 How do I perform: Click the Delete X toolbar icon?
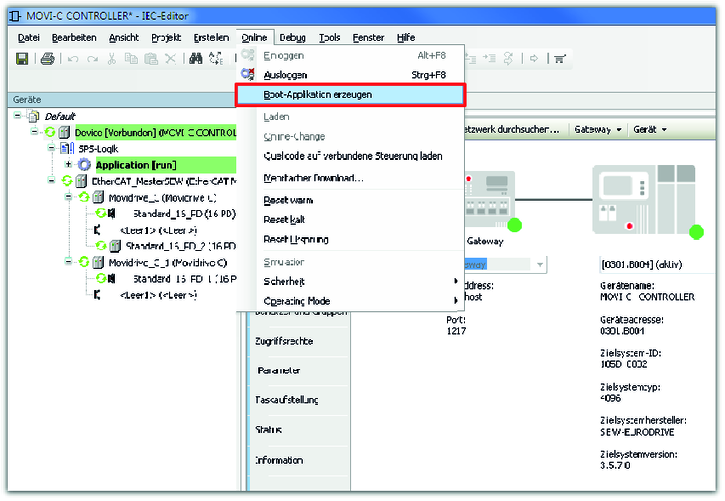click(170, 59)
